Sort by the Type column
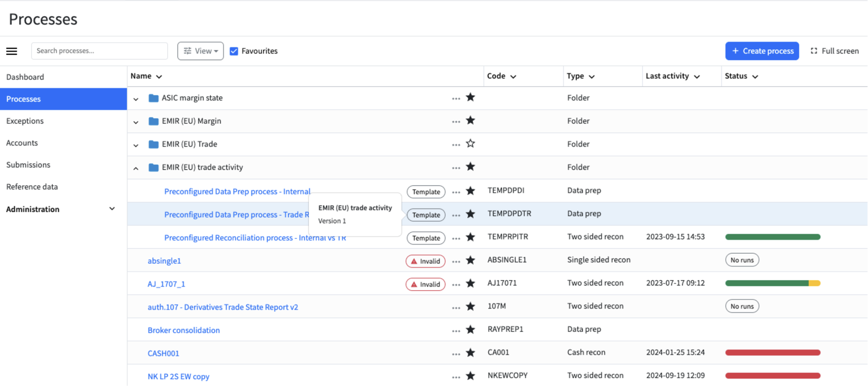The height and width of the screenshot is (391, 868). [x=580, y=76]
